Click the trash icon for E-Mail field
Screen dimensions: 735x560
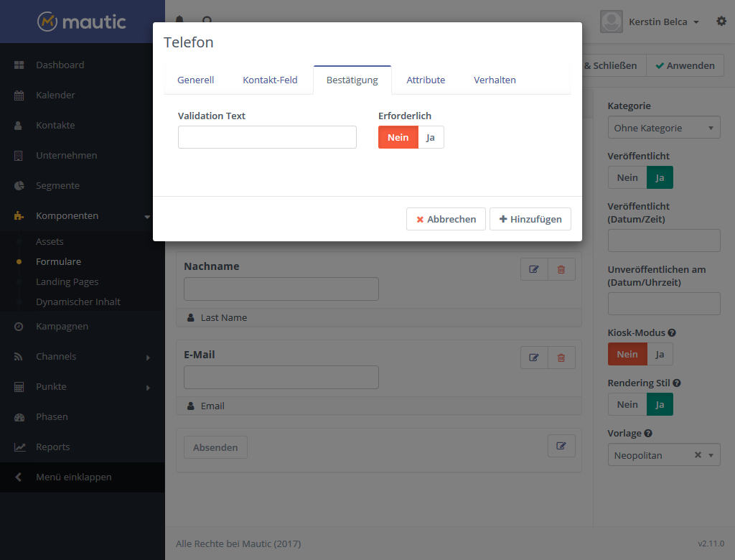click(x=561, y=358)
